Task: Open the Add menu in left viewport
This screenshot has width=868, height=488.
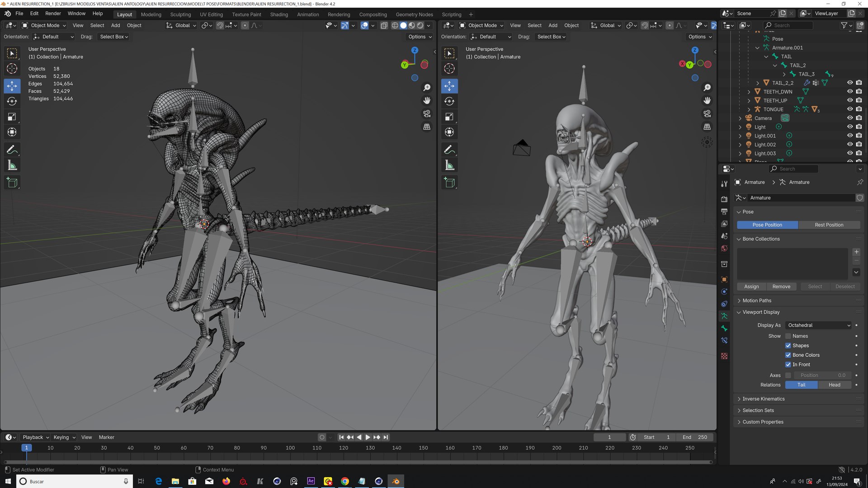Action: point(115,25)
